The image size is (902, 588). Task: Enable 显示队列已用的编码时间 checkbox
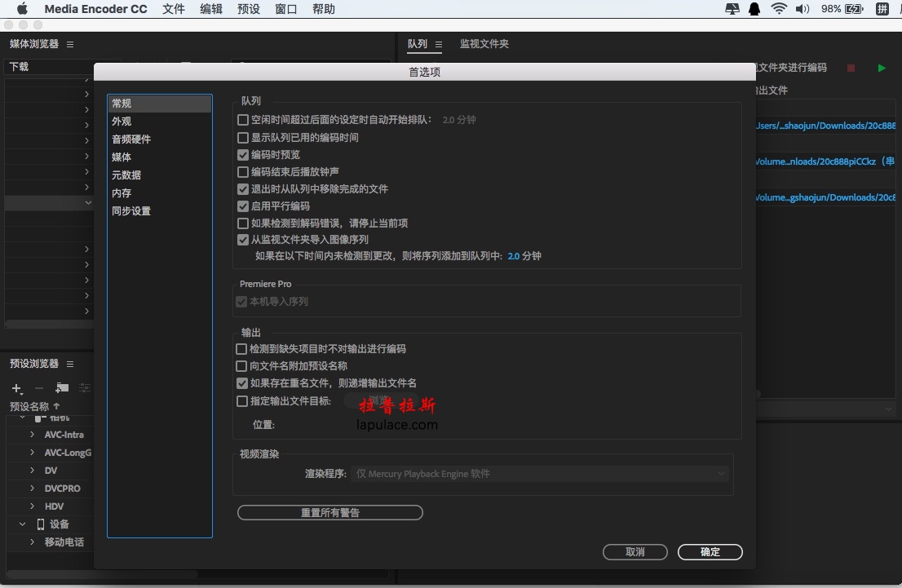(243, 138)
